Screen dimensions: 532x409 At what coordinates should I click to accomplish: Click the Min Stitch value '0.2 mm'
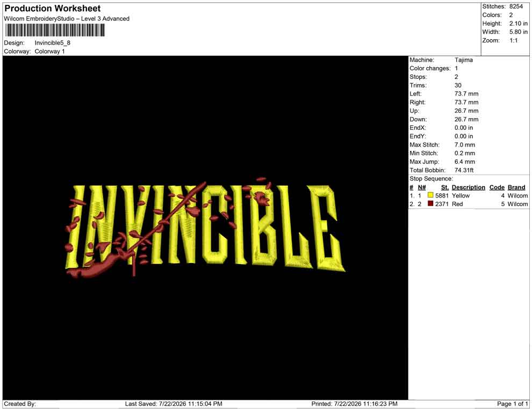pos(465,153)
